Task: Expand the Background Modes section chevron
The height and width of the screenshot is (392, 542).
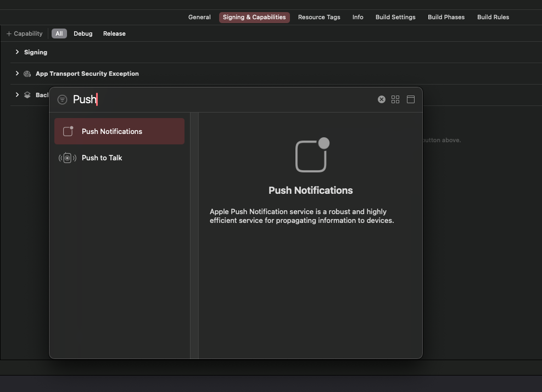Action: (17, 95)
